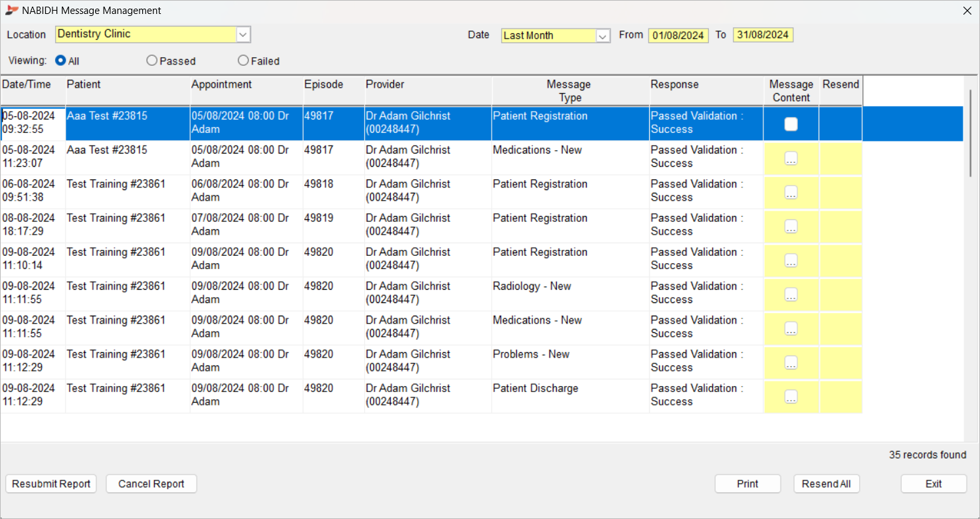Click the To date field
980x519 pixels.
tap(763, 35)
